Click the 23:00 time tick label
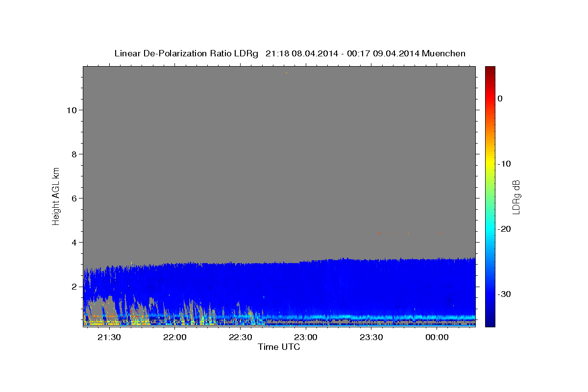The width and height of the screenshot is (588, 392). [x=306, y=337]
